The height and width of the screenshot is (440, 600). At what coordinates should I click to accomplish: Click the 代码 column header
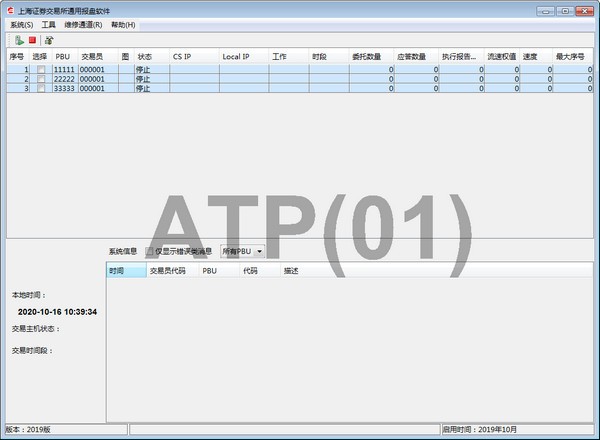pos(261,271)
